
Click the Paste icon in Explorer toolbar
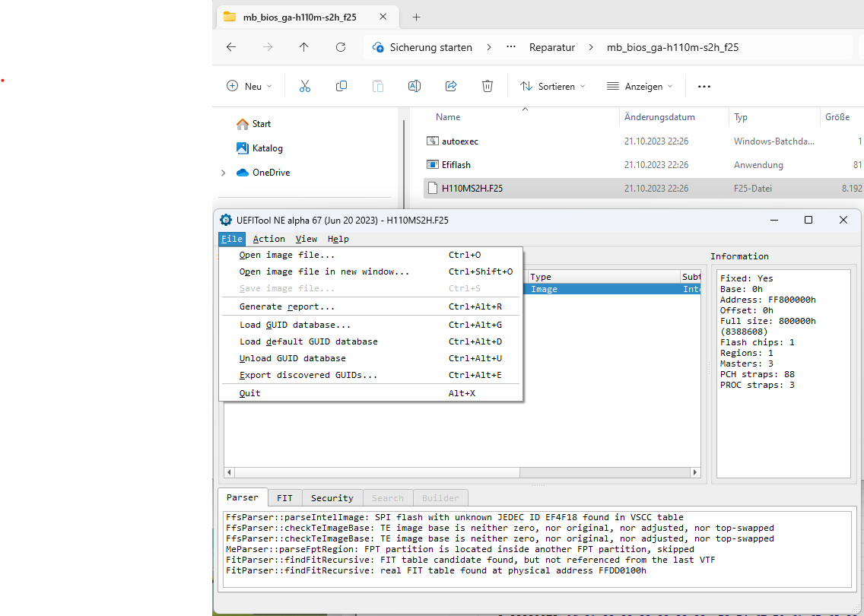click(377, 86)
